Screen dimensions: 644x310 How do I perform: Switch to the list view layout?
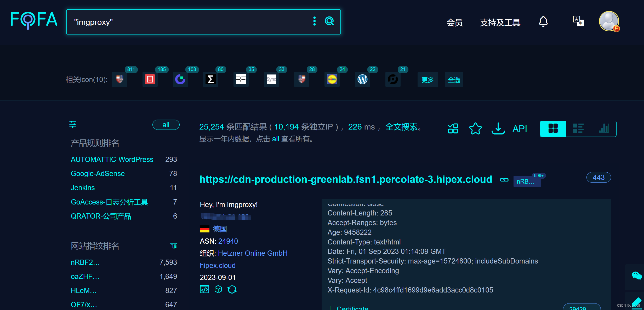click(x=578, y=128)
